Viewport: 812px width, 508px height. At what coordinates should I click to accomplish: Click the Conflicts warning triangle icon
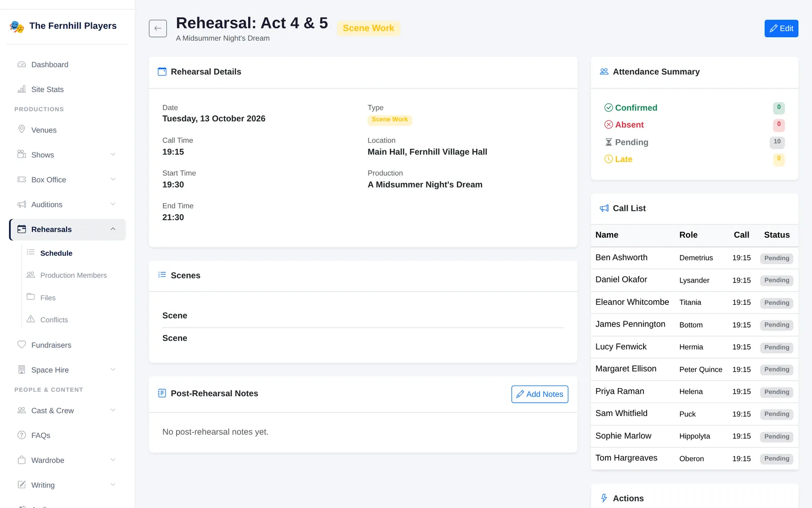(x=30, y=319)
